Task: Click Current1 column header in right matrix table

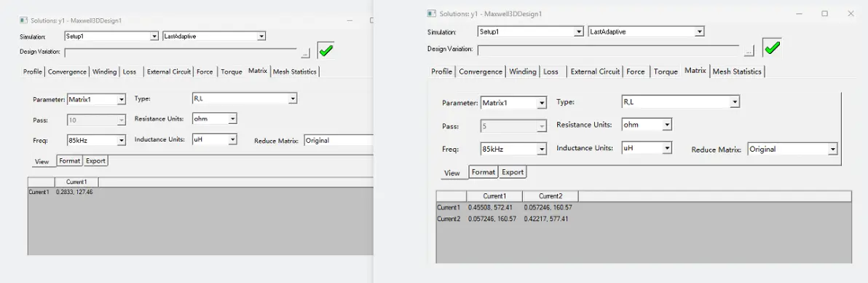Action: click(494, 196)
